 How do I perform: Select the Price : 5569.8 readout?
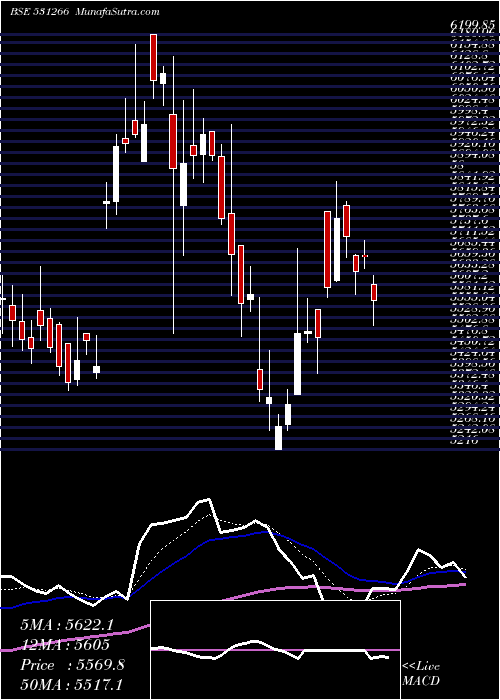point(72,665)
